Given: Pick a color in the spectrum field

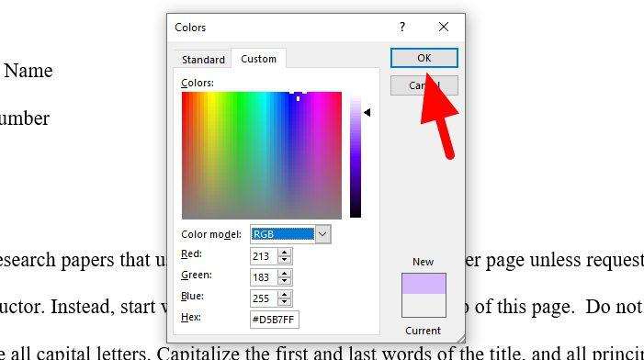Looking at the screenshot, I should point(262,155).
